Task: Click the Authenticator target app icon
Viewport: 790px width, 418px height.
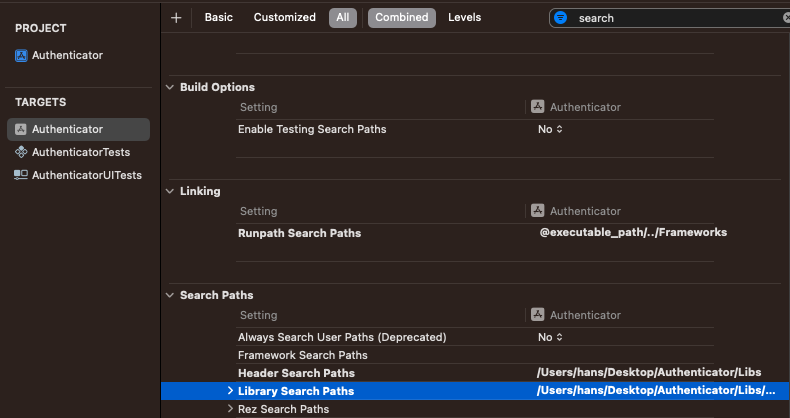Action: coord(21,130)
